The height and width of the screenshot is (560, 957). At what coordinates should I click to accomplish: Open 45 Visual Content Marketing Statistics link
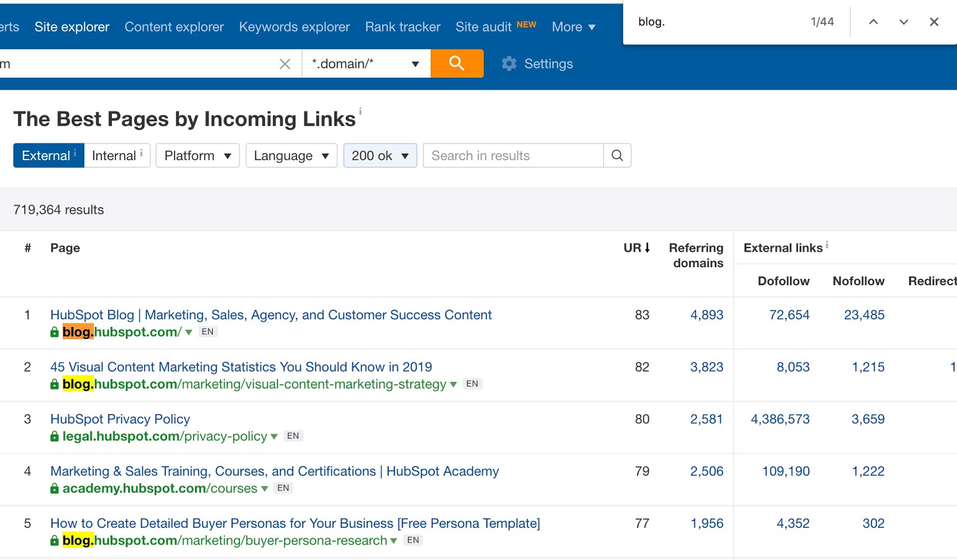241,367
